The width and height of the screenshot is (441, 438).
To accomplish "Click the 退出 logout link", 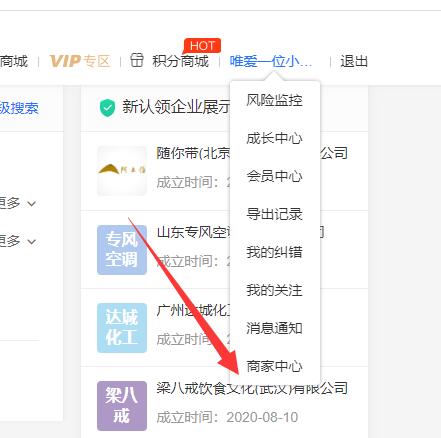I will [354, 61].
